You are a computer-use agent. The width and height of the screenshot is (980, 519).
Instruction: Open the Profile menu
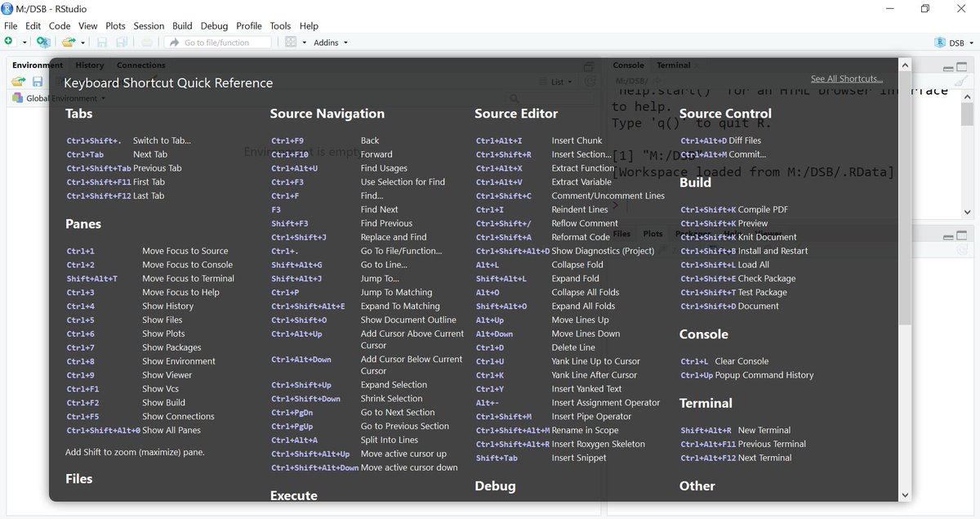point(249,26)
